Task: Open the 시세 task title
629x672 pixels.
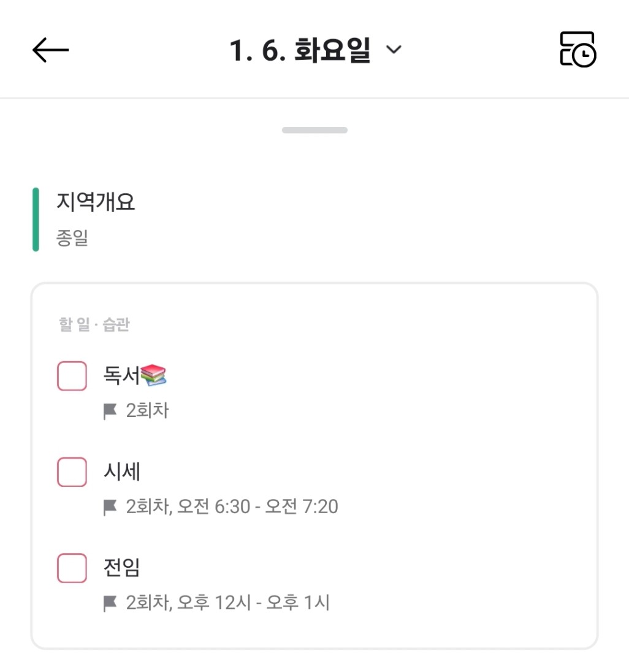Action: pos(123,472)
